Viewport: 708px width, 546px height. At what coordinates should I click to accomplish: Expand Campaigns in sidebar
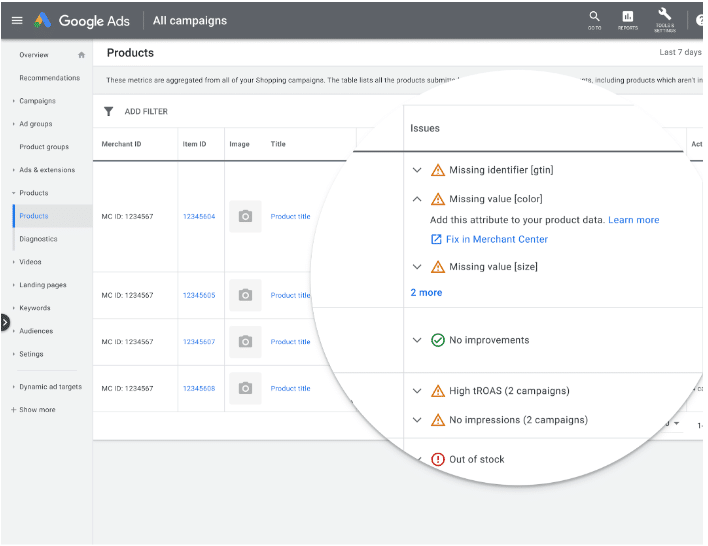[x=14, y=101]
